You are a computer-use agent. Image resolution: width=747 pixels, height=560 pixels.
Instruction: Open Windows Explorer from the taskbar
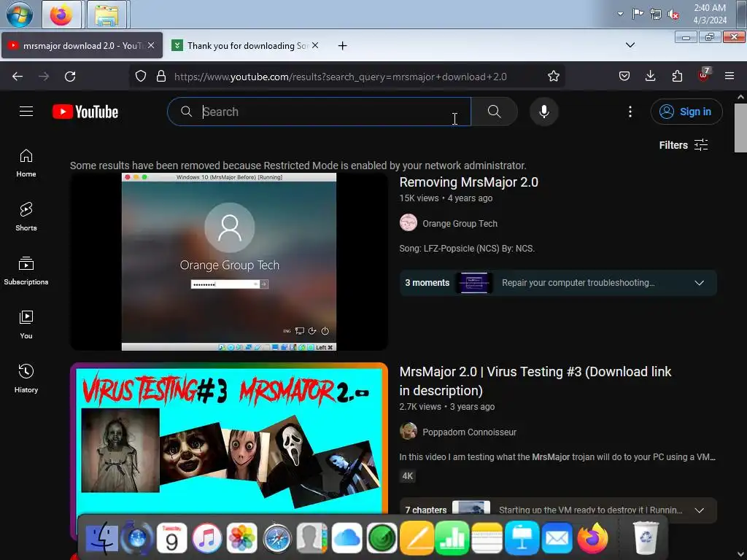pos(107,15)
